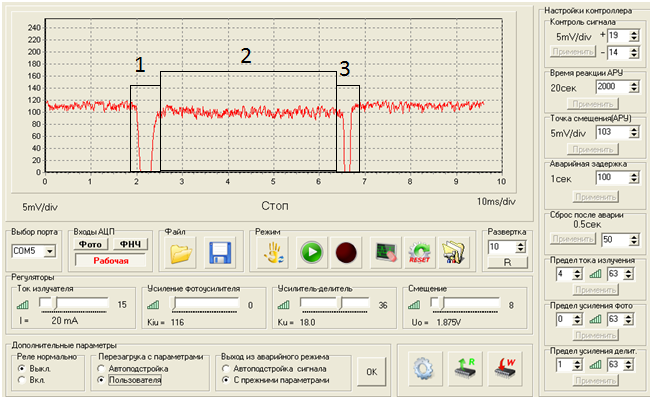651x399 pixels.
Task: Click the RESET icon button
Action: click(419, 253)
